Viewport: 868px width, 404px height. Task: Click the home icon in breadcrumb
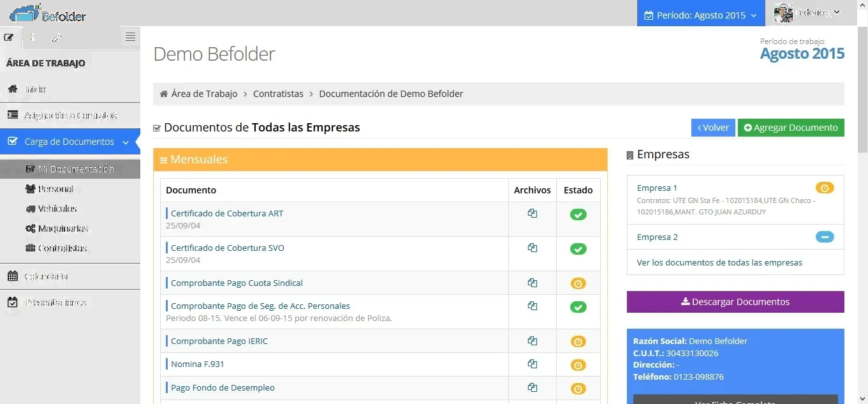(164, 94)
